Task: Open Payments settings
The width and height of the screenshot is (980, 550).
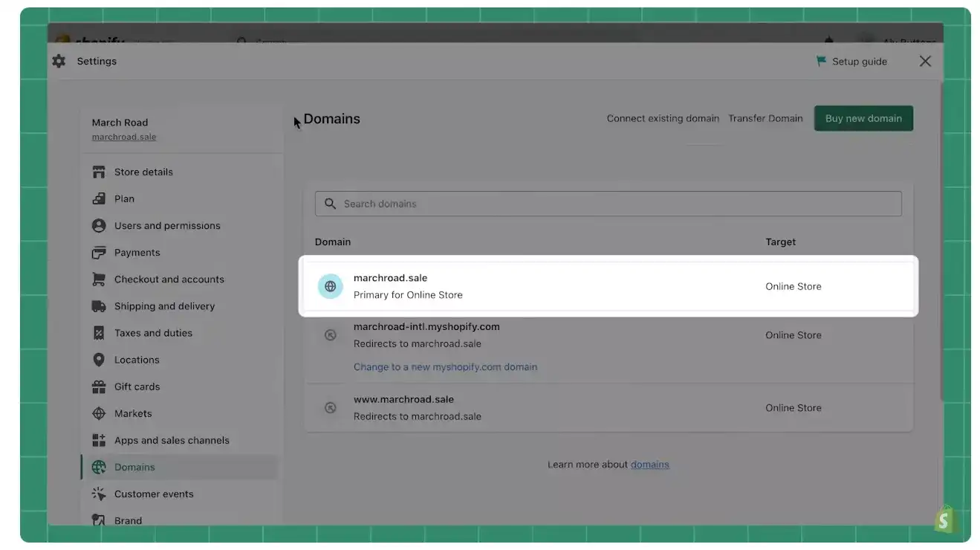Action: (137, 253)
